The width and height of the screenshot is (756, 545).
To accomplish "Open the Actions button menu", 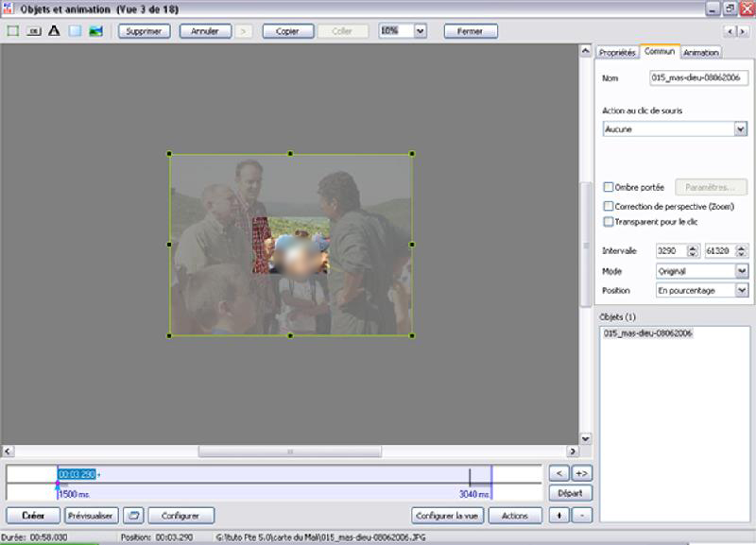I will point(515,515).
